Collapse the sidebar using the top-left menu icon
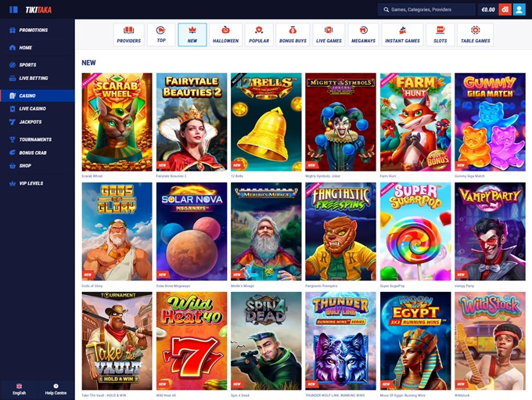The width and height of the screenshot is (532, 400). pos(13,9)
